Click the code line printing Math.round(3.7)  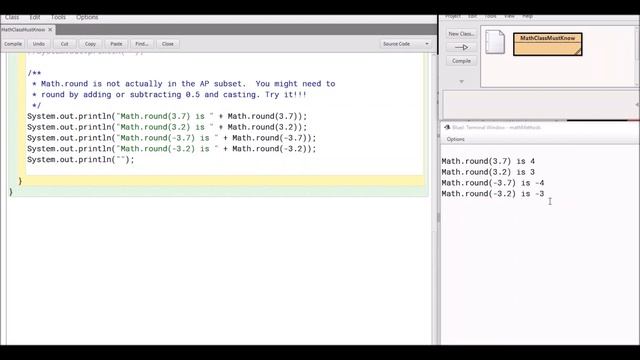167,116
